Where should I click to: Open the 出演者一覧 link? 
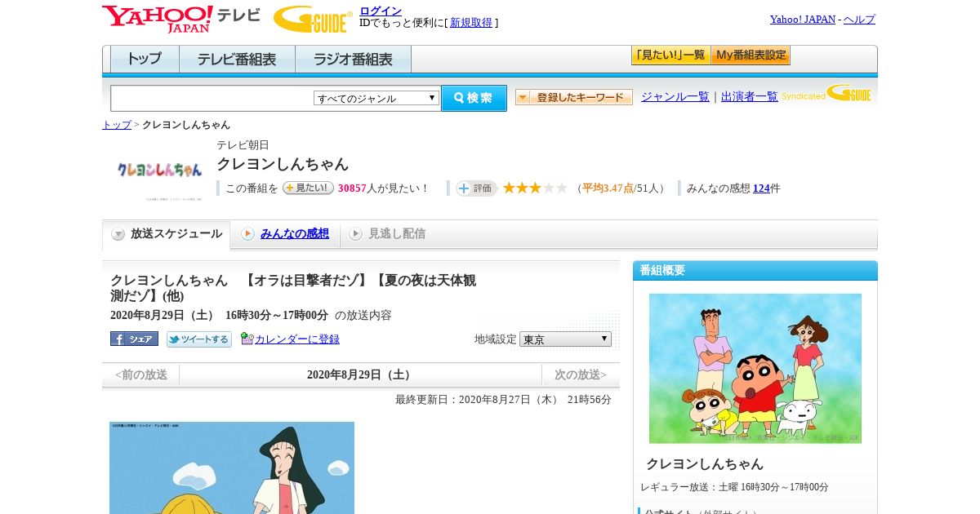750,96
